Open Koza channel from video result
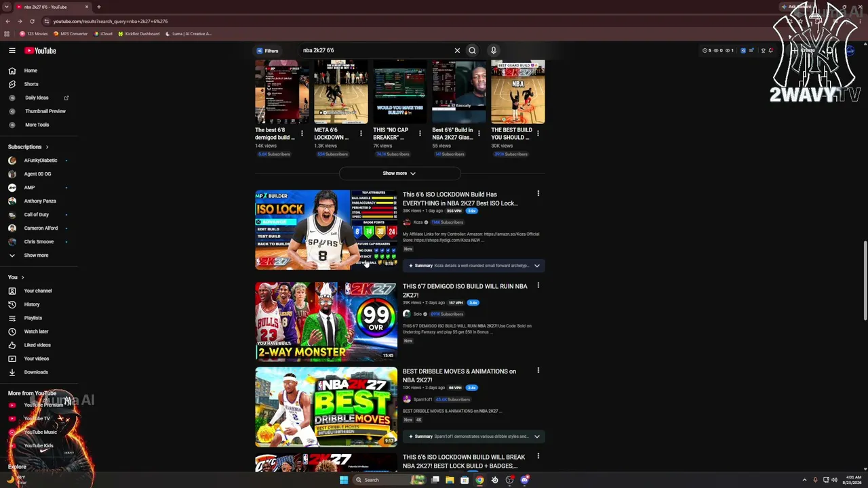 [418, 222]
